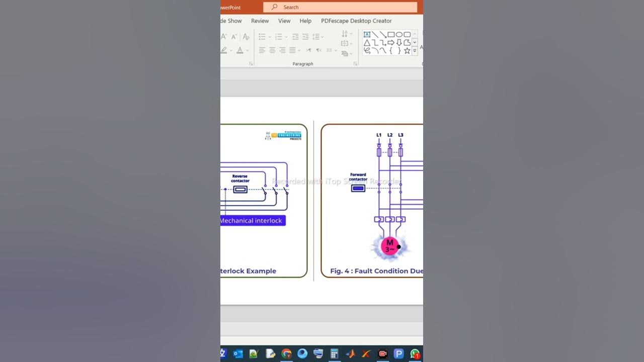The image size is (644, 362).
Task: Select the Rounded Rectangle shape
Action: 407,35
